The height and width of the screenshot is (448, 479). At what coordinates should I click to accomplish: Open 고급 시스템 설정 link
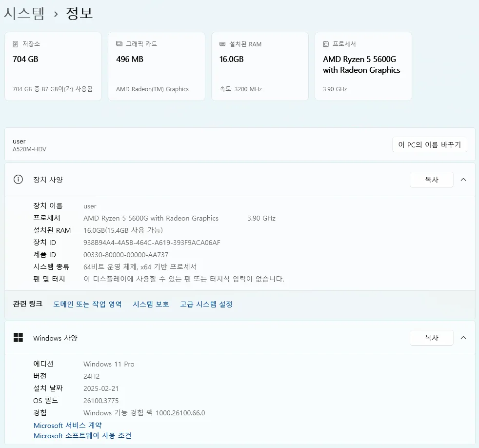[x=206, y=304]
